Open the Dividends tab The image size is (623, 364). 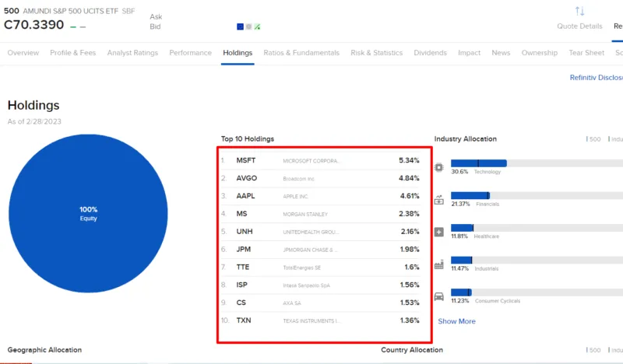tap(431, 53)
